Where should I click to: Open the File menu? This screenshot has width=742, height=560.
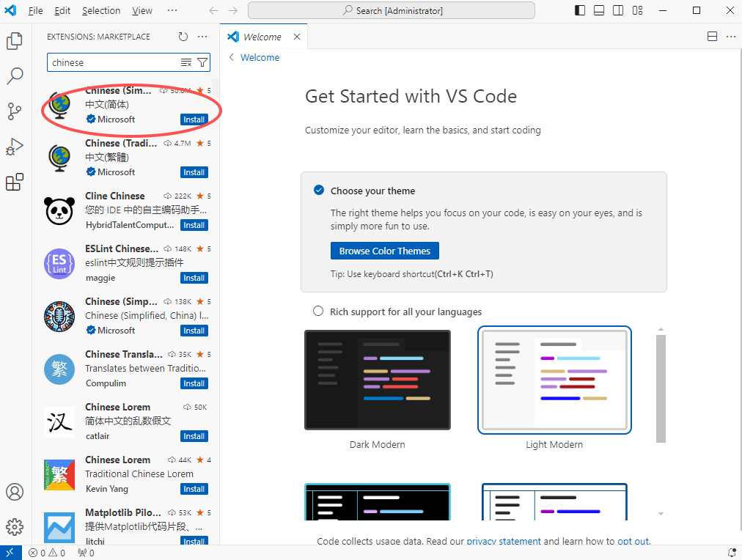(x=35, y=10)
